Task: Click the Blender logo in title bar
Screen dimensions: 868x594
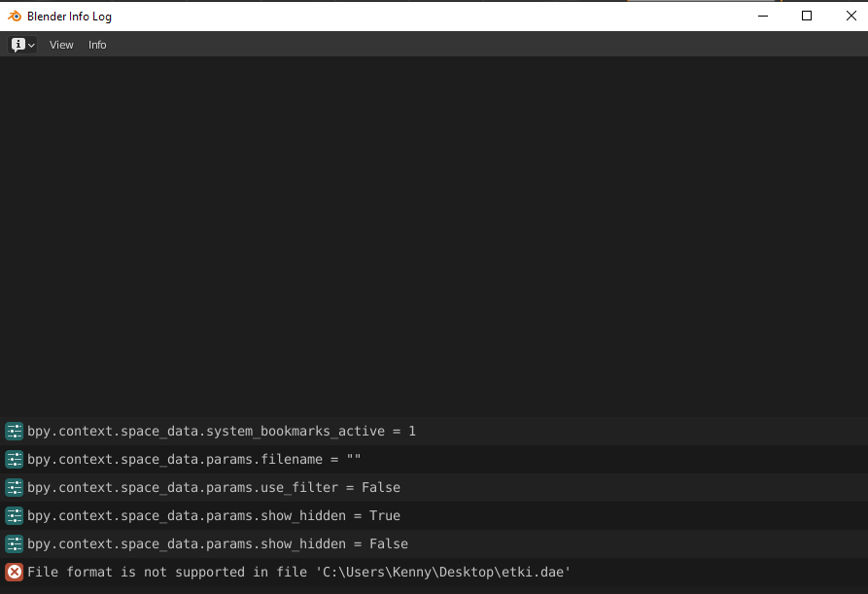Action: pos(15,17)
